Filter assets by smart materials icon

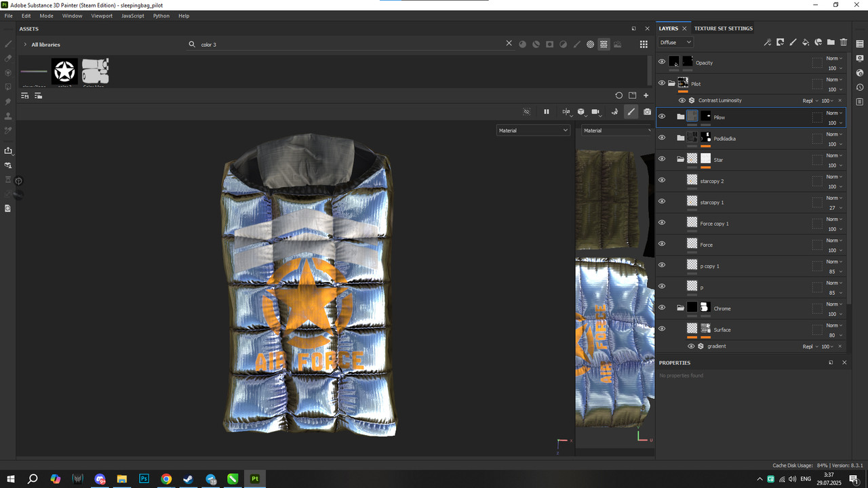[x=536, y=44]
